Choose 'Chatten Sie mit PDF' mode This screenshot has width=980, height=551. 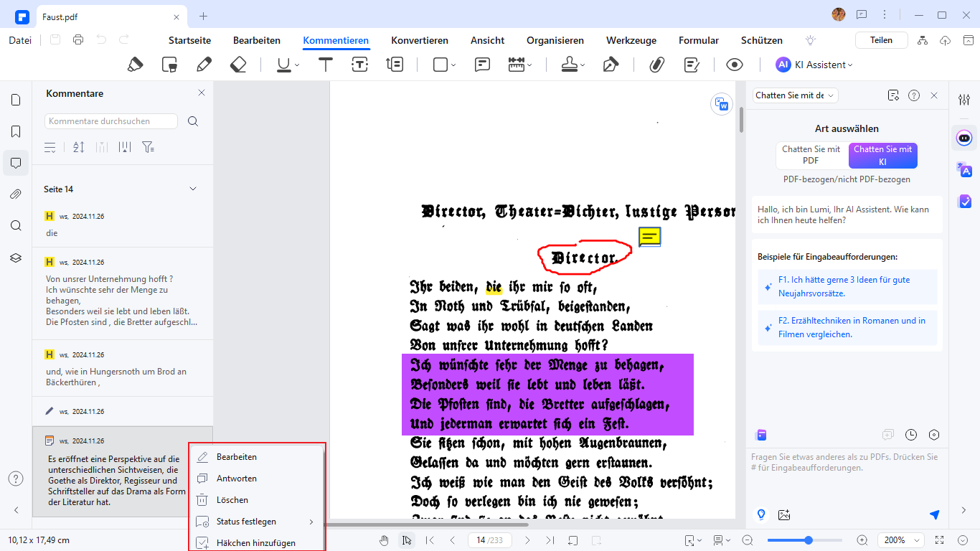point(811,155)
